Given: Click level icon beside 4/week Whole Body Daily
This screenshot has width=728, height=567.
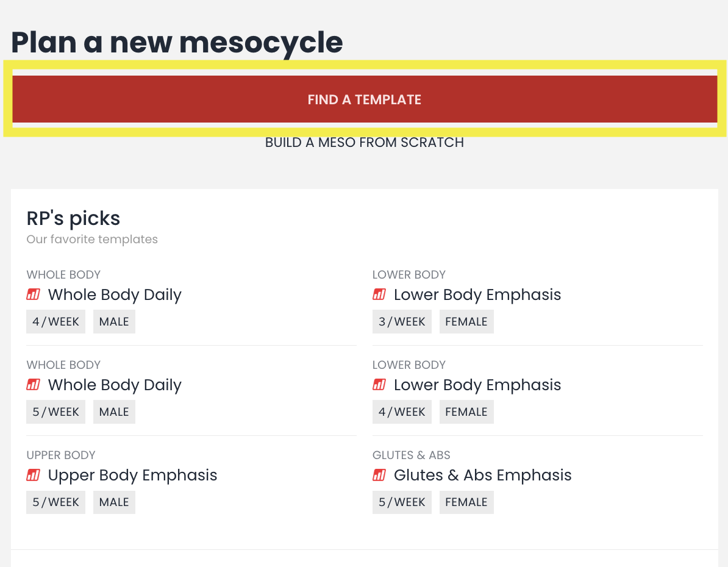Looking at the screenshot, I should tap(34, 295).
